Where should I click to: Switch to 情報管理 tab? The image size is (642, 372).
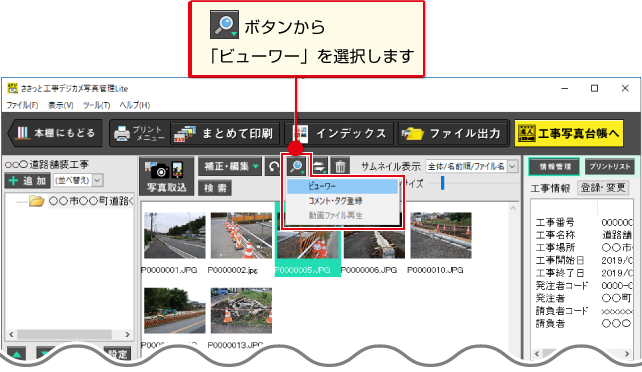point(554,167)
